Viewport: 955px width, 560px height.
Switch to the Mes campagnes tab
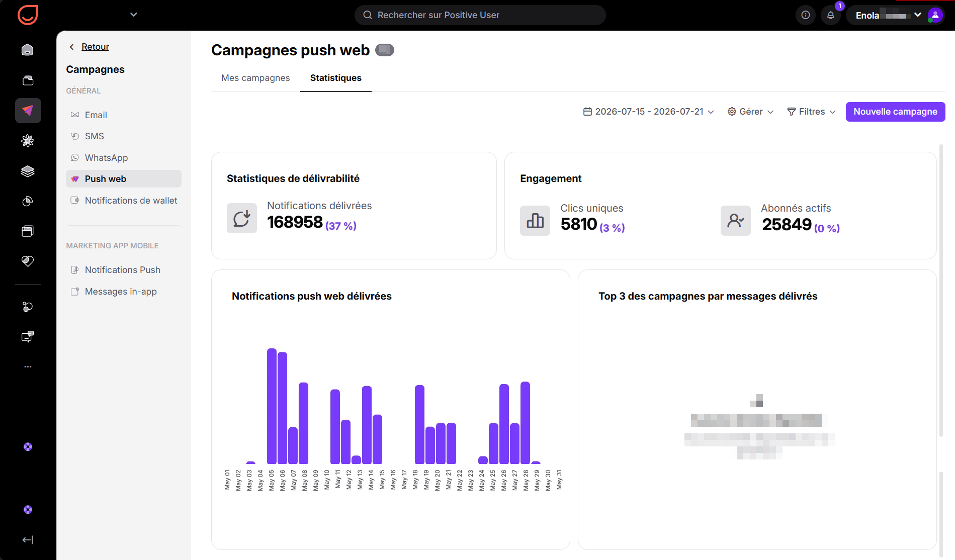tap(255, 78)
